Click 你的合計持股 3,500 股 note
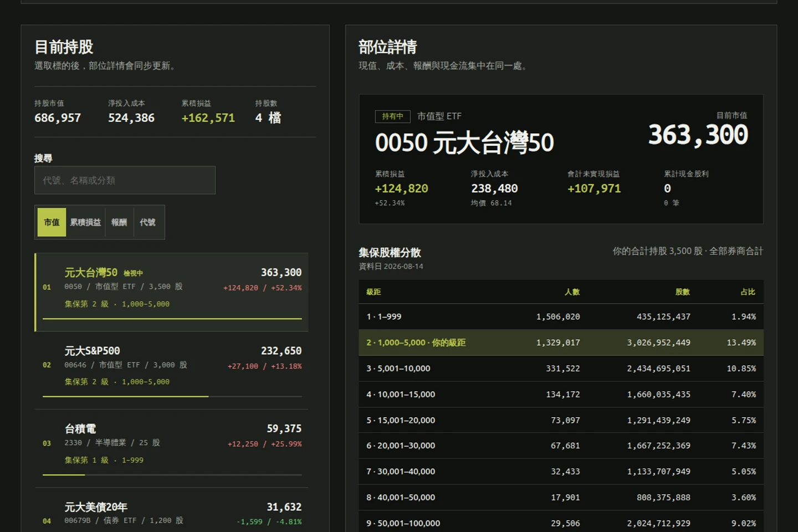The image size is (798, 532). pyautogui.click(x=688, y=251)
